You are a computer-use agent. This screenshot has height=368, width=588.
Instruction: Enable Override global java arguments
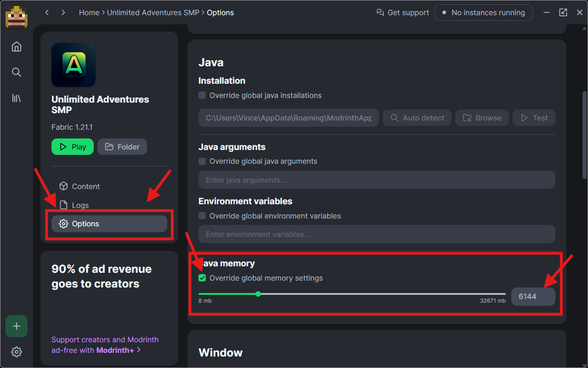pyautogui.click(x=202, y=161)
